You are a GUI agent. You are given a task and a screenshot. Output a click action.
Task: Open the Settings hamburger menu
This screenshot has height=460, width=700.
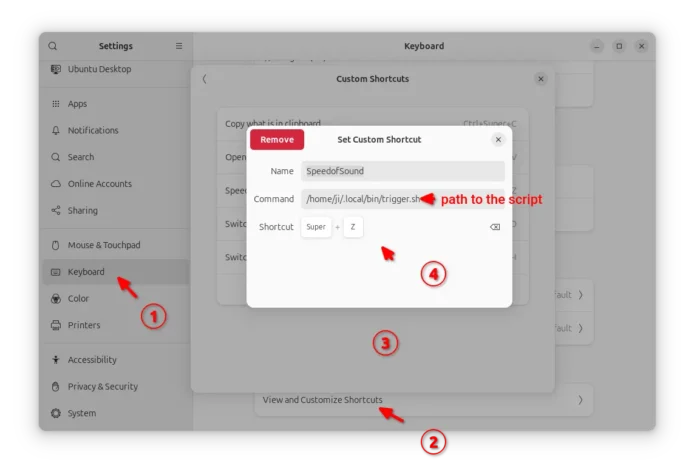tap(179, 46)
